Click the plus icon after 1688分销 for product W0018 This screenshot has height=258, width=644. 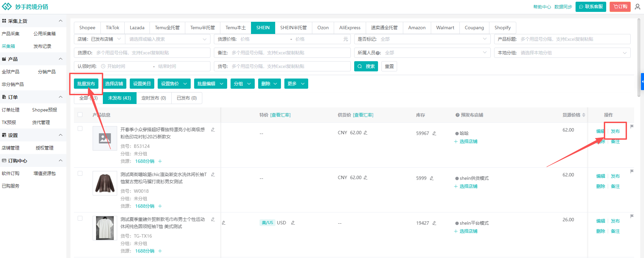(160, 206)
